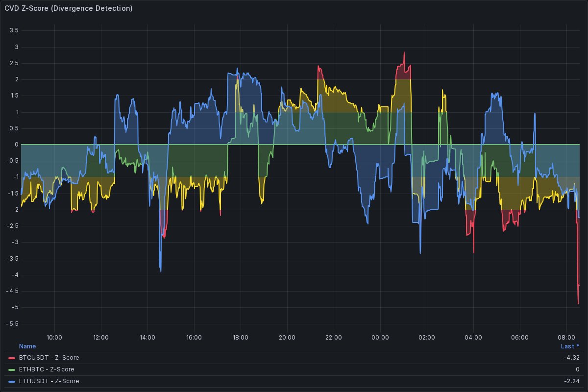
Task: Sort the legend by the Name header
Action: (x=27, y=346)
